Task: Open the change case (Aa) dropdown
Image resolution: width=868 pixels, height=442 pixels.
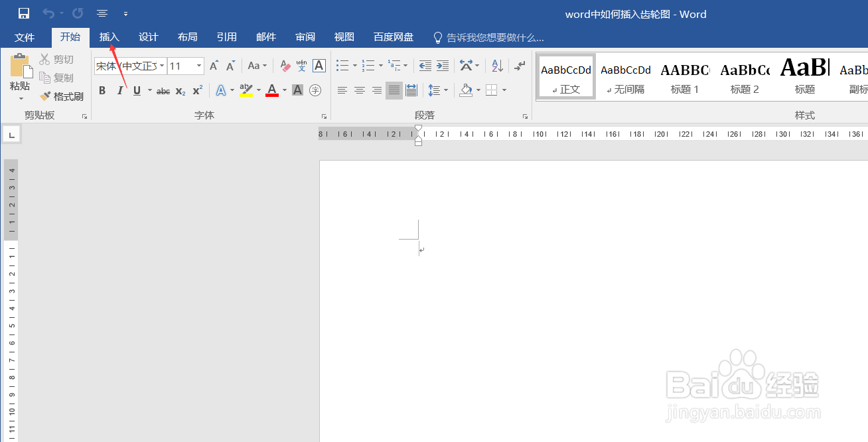Action: [x=257, y=66]
